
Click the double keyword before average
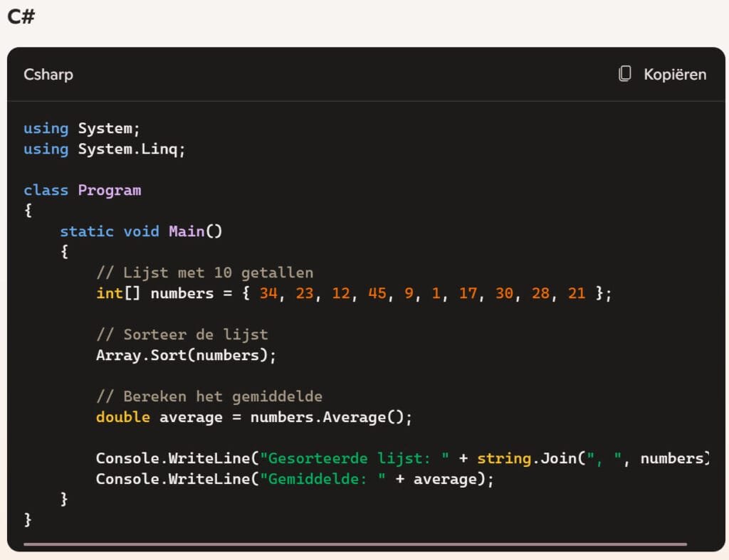click(x=123, y=417)
